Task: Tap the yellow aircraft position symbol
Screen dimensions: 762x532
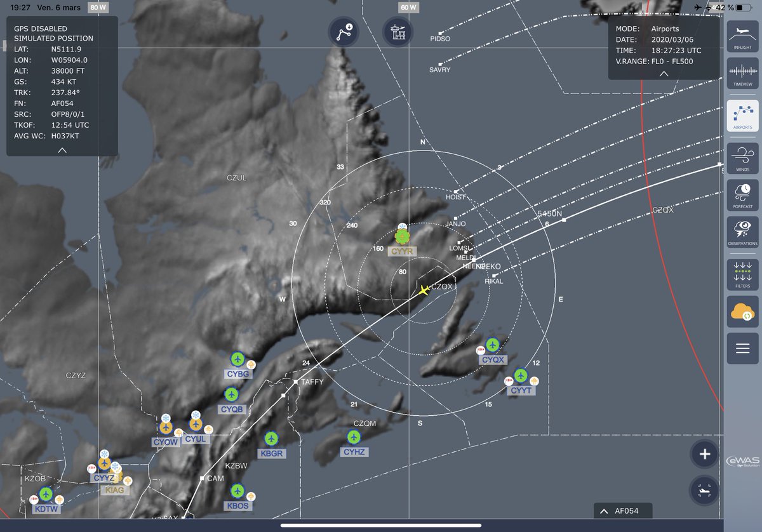Action: tap(424, 290)
